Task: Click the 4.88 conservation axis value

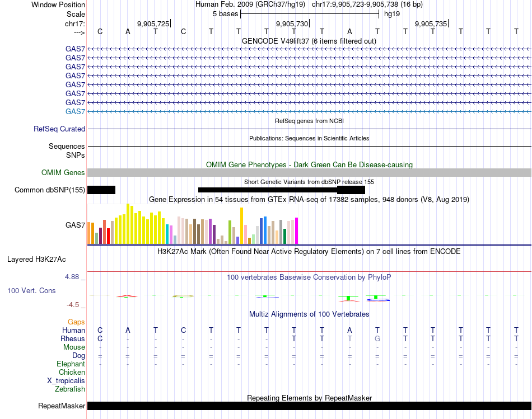Action: pos(72,277)
